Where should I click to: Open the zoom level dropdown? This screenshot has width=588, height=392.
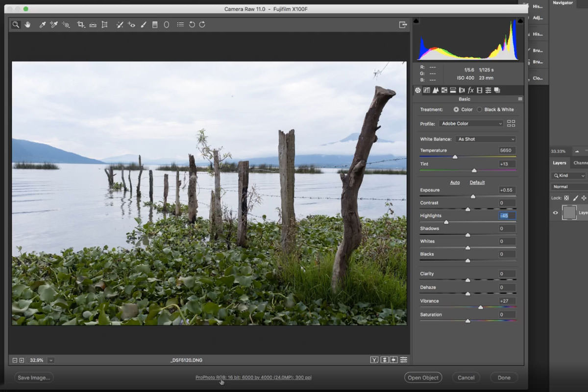50,360
